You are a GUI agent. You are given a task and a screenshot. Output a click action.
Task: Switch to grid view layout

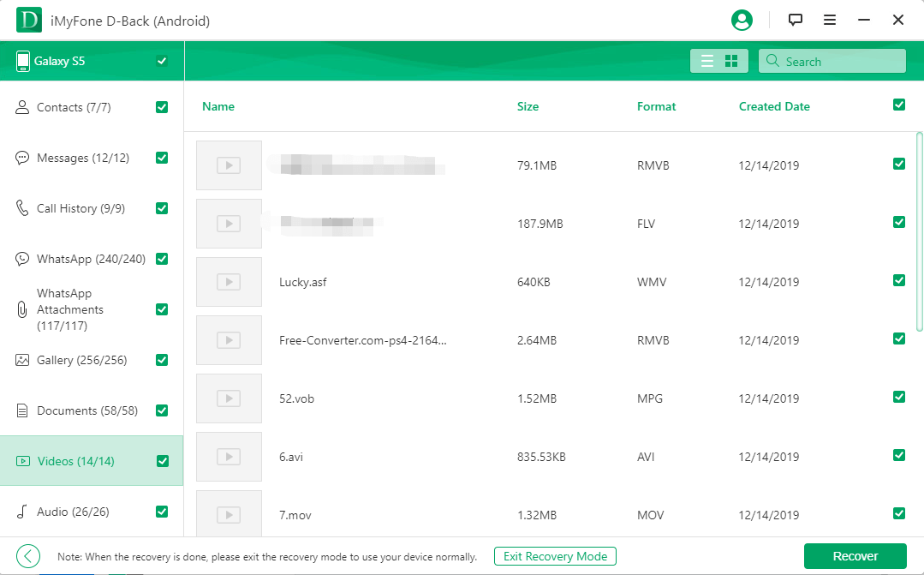pos(731,61)
